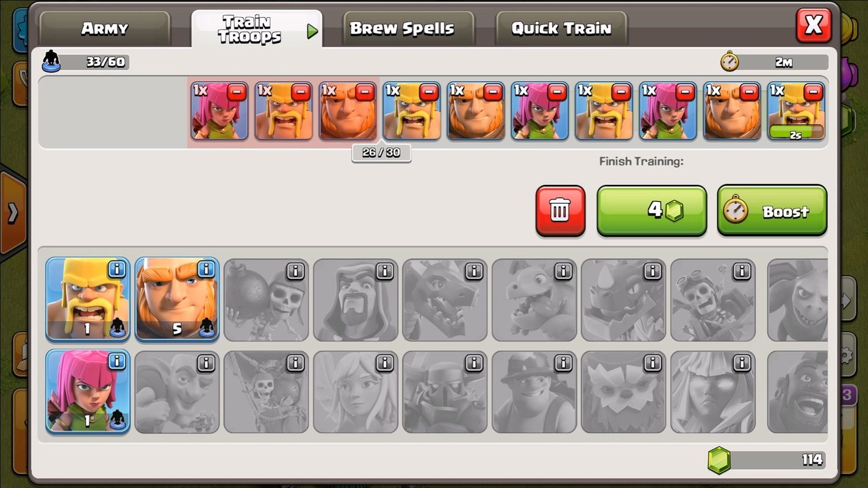Remove the last Giant in the queue
Image resolution: width=868 pixels, height=488 pixels.
[749, 92]
